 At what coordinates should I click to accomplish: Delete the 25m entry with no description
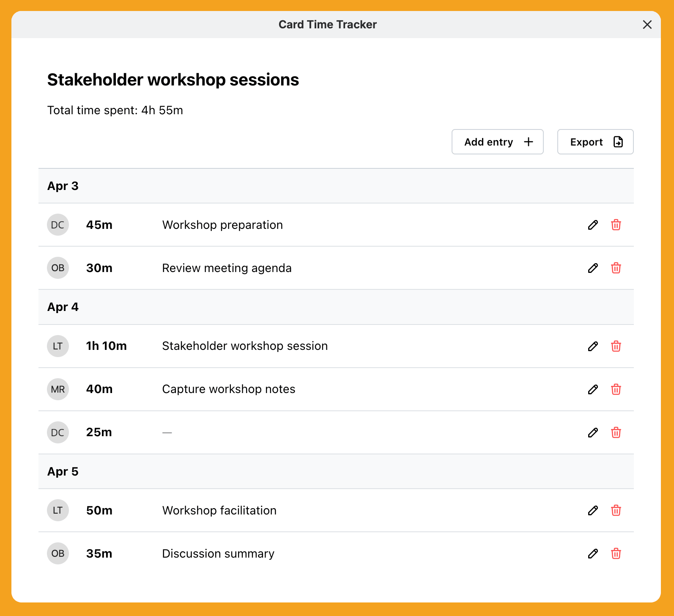click(616, 433)
